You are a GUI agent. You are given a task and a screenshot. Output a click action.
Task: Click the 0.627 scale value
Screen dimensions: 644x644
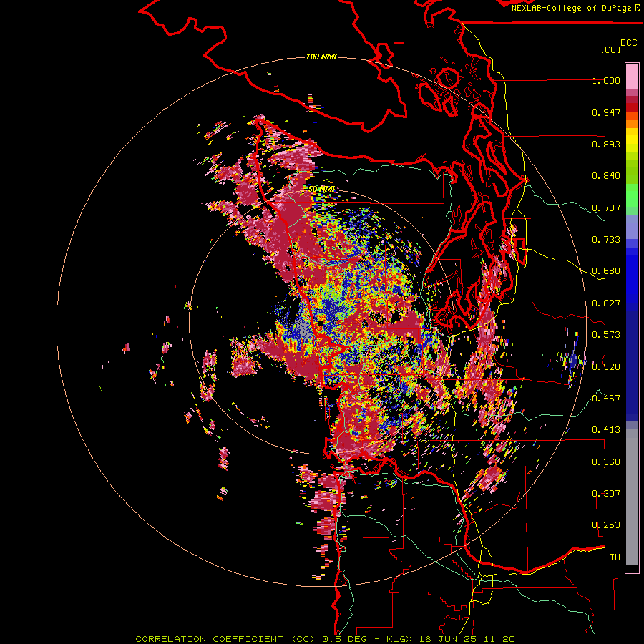coord(606,303)
